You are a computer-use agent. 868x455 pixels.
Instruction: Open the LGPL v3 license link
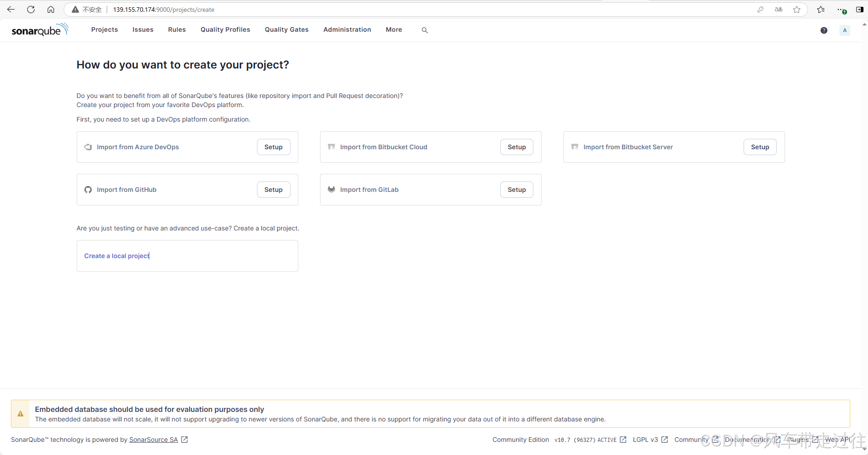(x=645, y=440)
